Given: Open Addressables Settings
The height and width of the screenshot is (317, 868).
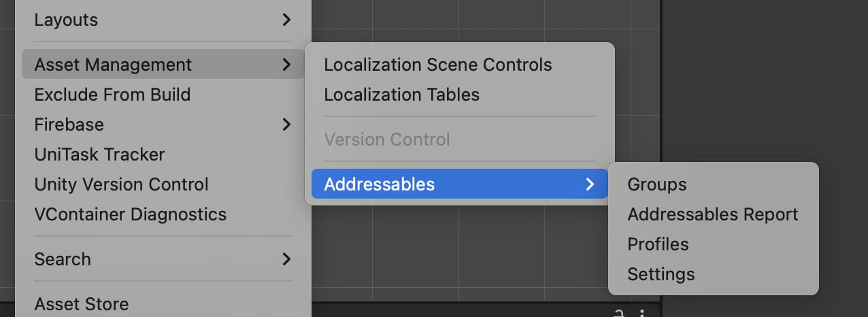Looking at the screenshot, I should [x=661, y=274].
